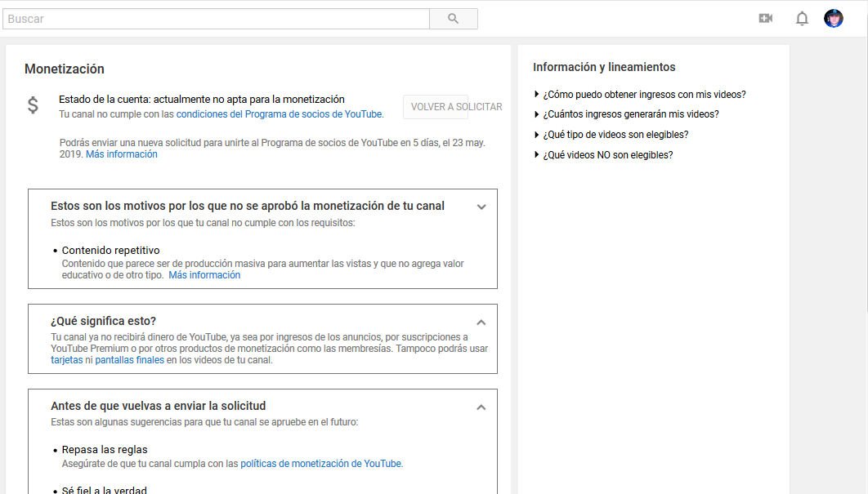Screen dimensions: 868x494
Task: Expand the rejection reasons section chevron
Action: tap(481, 207)
